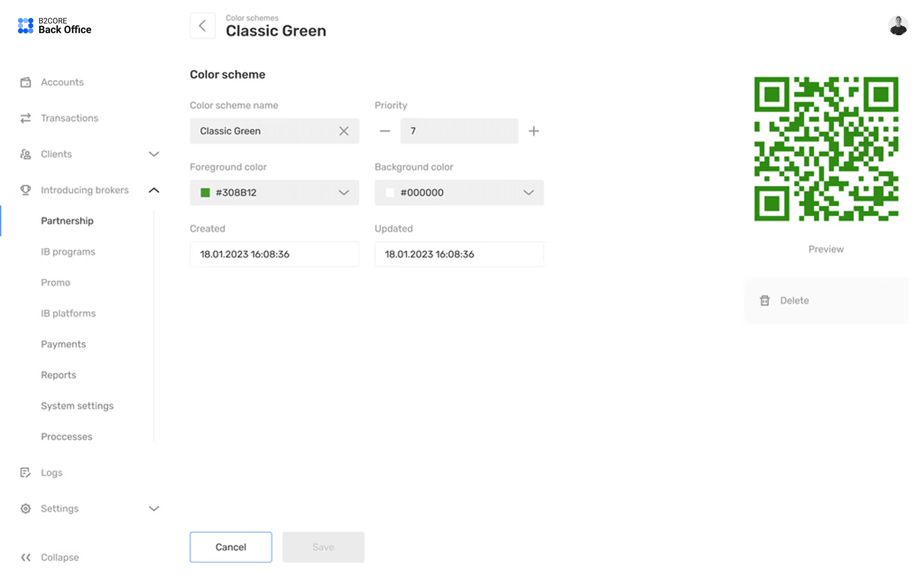Open the System settings submenu item

click(77, 406)
